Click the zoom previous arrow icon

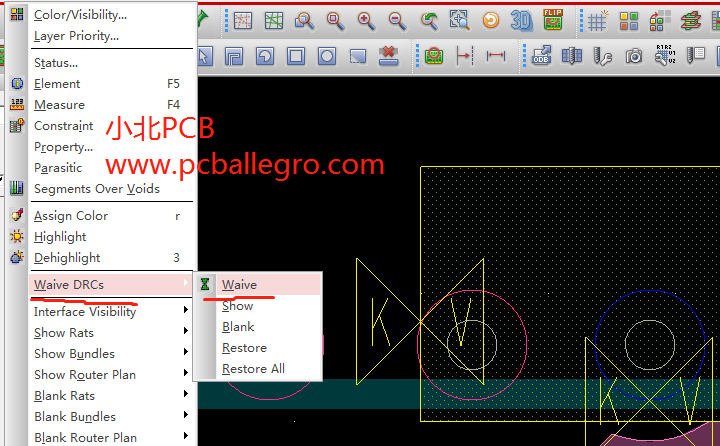click(x=428, y=20)
